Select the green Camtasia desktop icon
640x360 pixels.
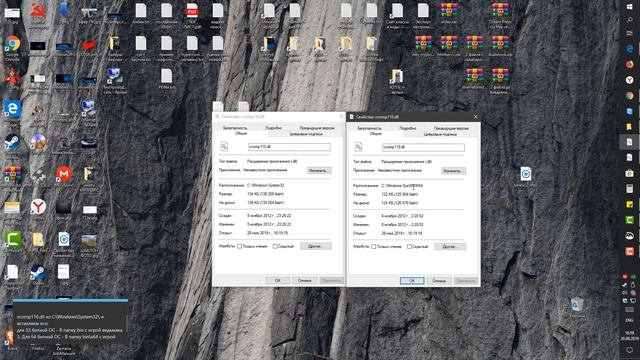13,239
